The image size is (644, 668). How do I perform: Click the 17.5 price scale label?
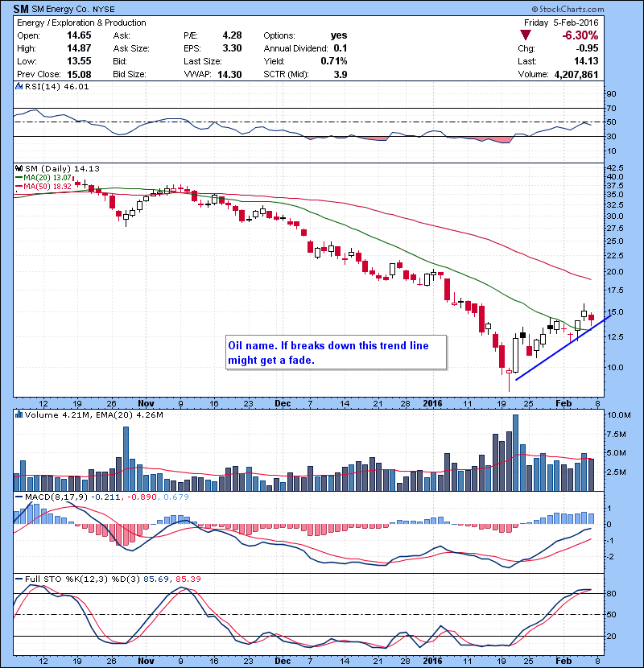[x=614, y=291]
